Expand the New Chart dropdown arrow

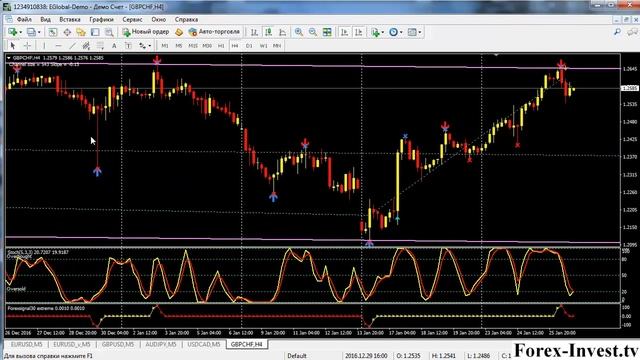pos(20,32)
